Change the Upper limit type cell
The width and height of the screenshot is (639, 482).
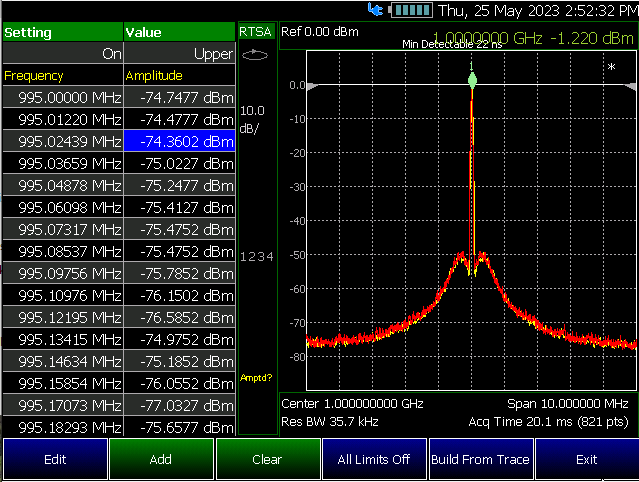coord(180,53)
